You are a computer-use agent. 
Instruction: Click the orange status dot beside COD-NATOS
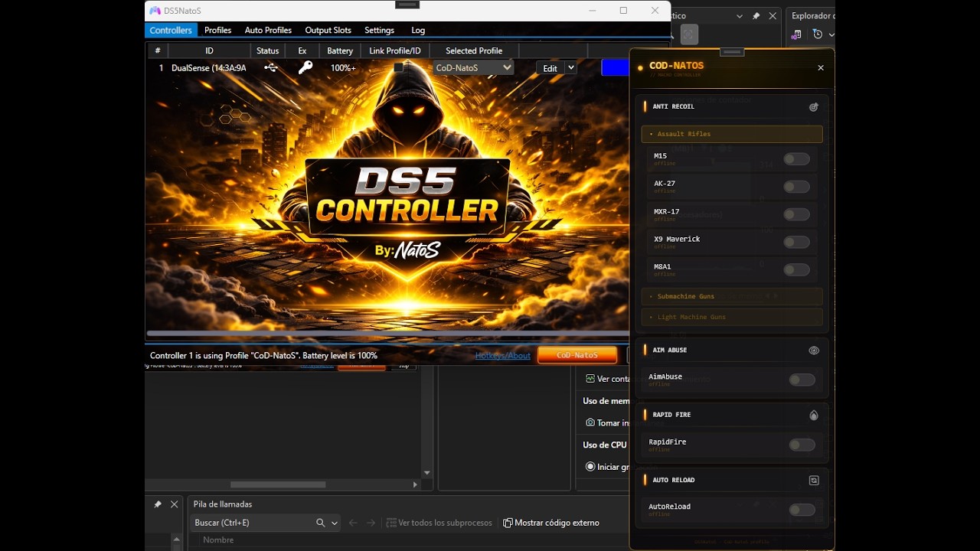pos(640,67)
